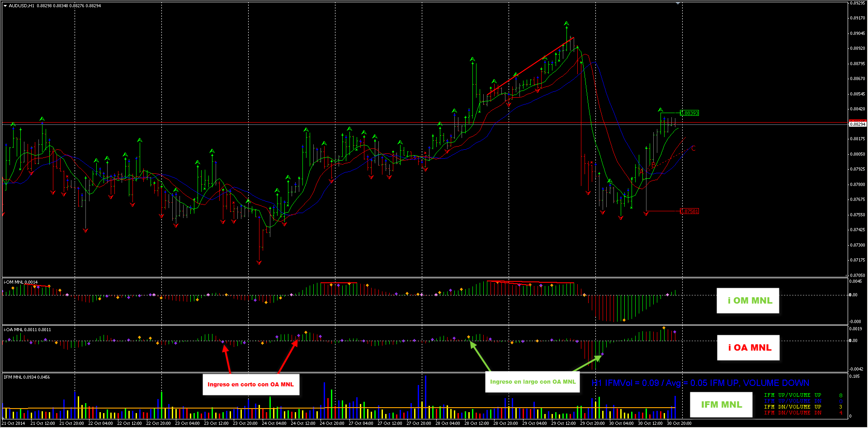Click the red wave label B
This screenshot has height=428, width=868.
tap(653, 165)
